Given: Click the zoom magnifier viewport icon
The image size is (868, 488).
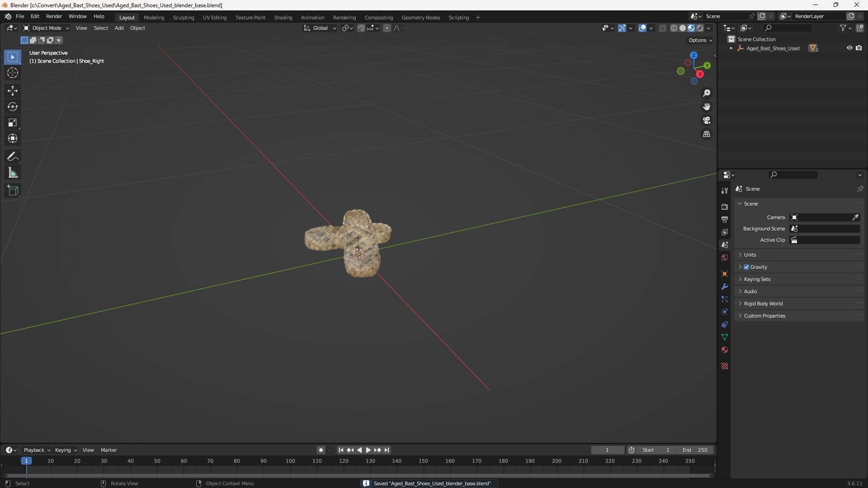Looking at the screenshot, I should tap(707, 93).
